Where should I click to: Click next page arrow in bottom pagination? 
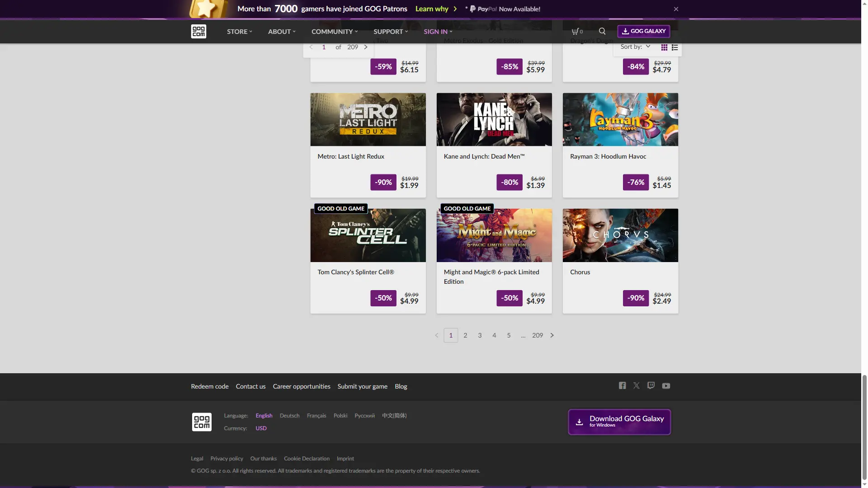pyautogui.click(x=552, y=335)
